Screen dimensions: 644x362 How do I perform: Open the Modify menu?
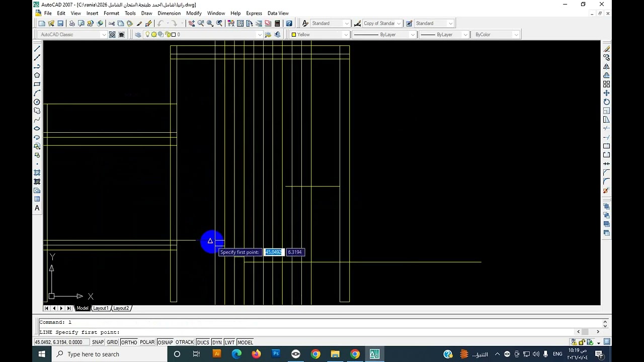click(x=194, y=13)
